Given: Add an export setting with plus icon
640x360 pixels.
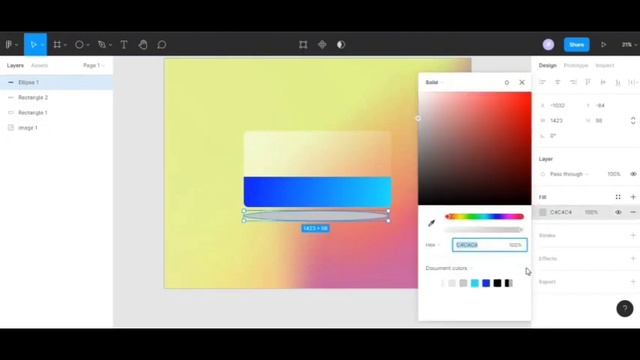Looking at the screenshot, I should 633,282.
